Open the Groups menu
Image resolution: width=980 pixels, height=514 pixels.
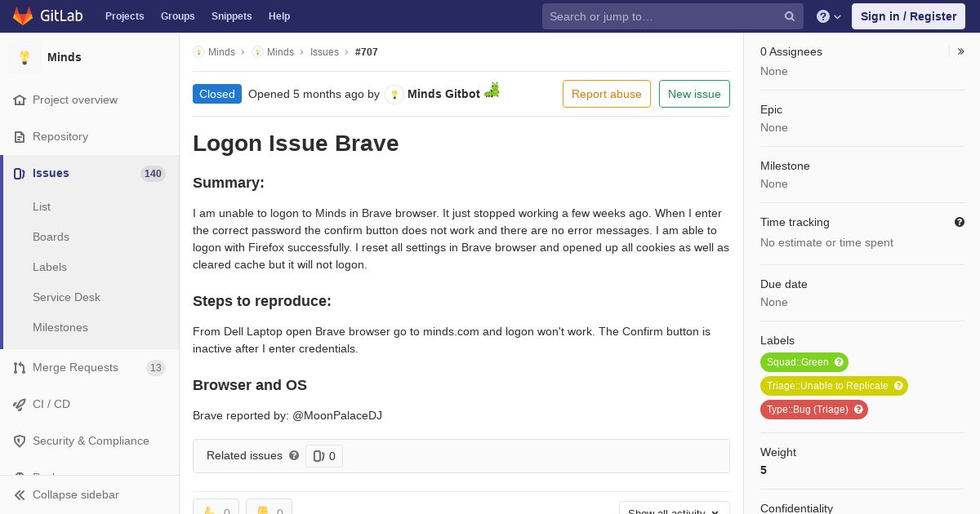177,16
